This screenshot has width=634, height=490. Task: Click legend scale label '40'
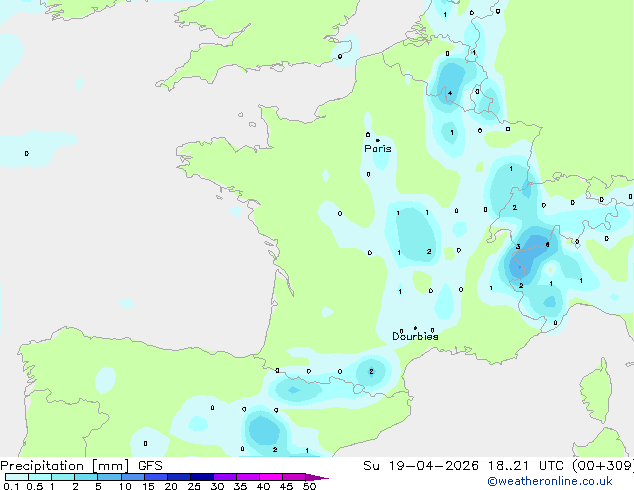263,486
